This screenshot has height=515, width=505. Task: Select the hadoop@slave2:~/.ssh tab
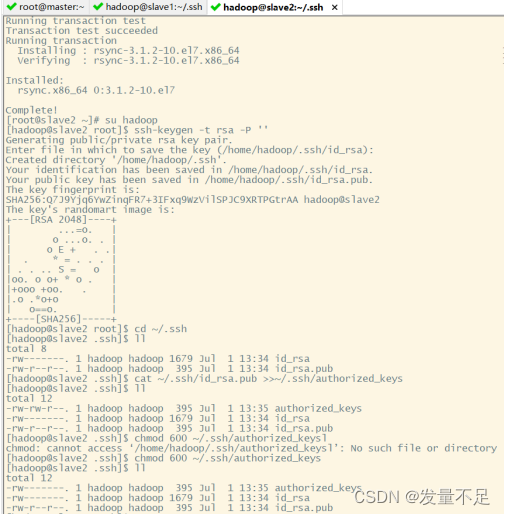[x=275, y=7]
